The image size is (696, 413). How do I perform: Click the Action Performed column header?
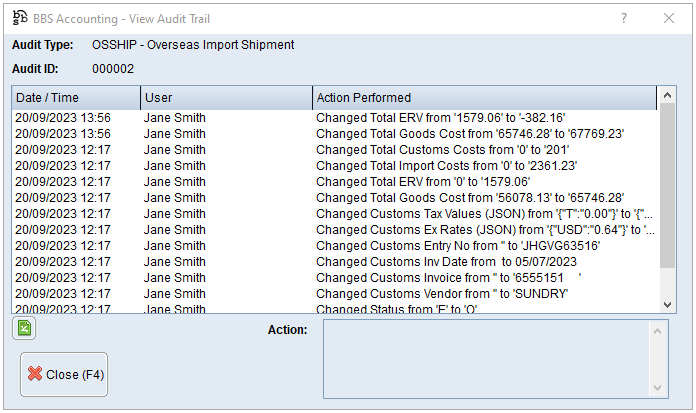pos(484,98)
